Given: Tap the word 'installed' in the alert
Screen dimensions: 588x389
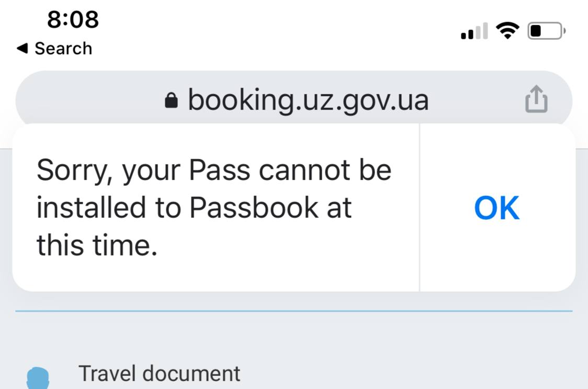Looking at the screenshot, I should pyautogui.click(x=91, y=207).
